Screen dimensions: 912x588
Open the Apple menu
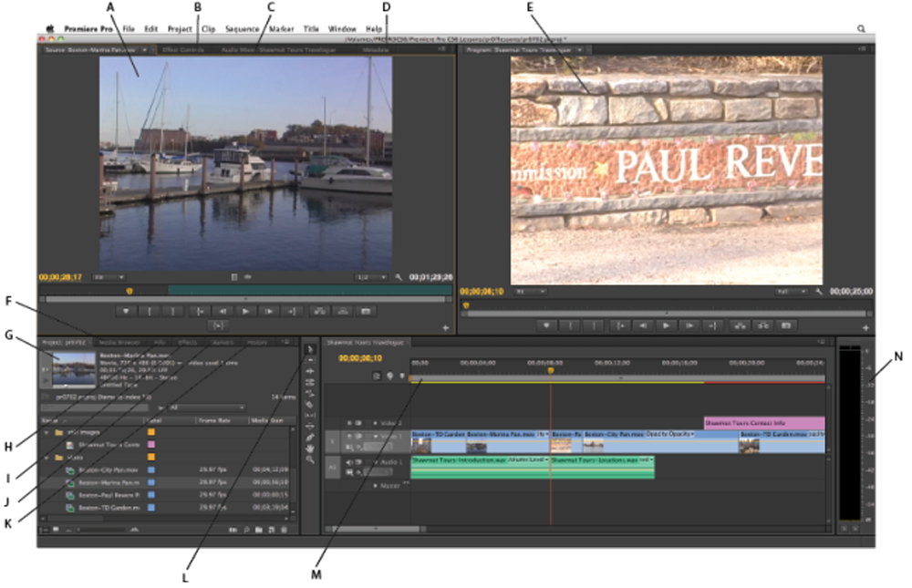coord(50,28)
